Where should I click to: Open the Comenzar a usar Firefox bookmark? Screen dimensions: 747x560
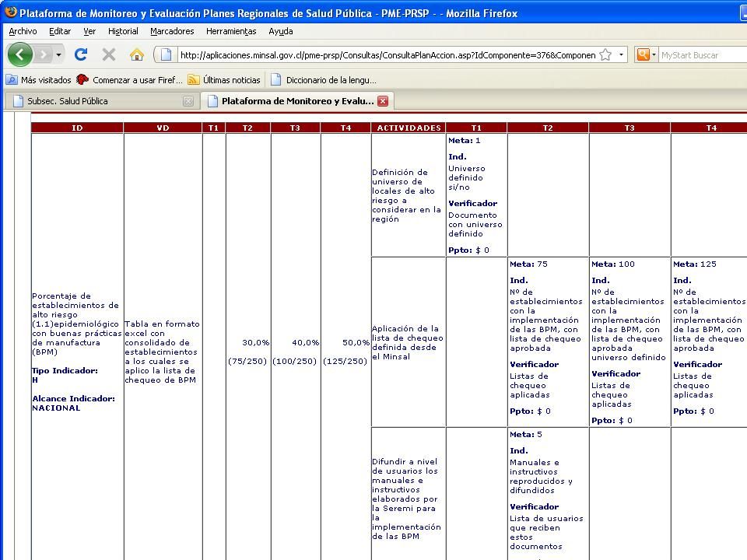point(130,80)
